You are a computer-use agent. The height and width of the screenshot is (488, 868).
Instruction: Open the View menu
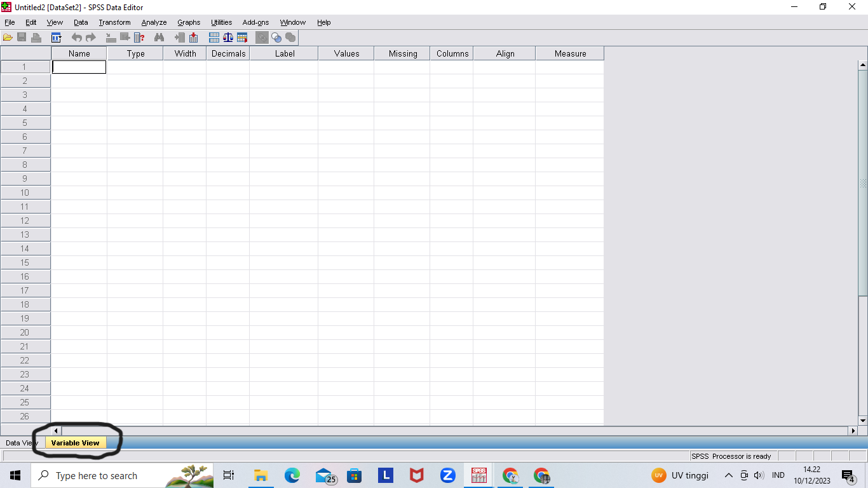click(x=55, y=22)
